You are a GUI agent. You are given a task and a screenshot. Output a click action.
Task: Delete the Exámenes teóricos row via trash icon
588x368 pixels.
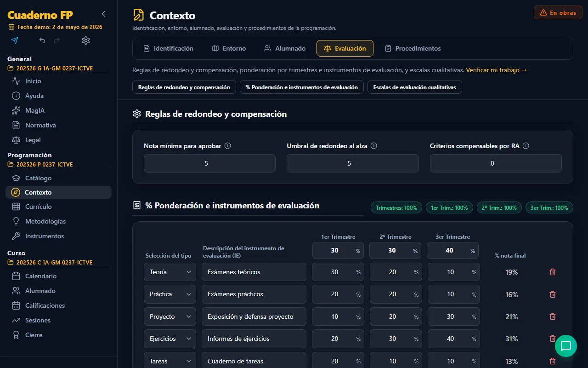tap(553, 272)
